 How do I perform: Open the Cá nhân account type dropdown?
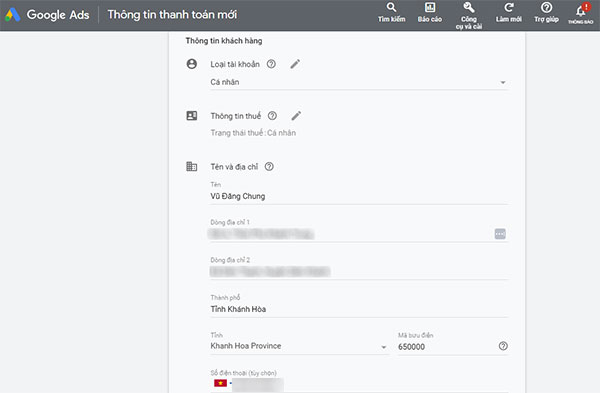point(359,82)
